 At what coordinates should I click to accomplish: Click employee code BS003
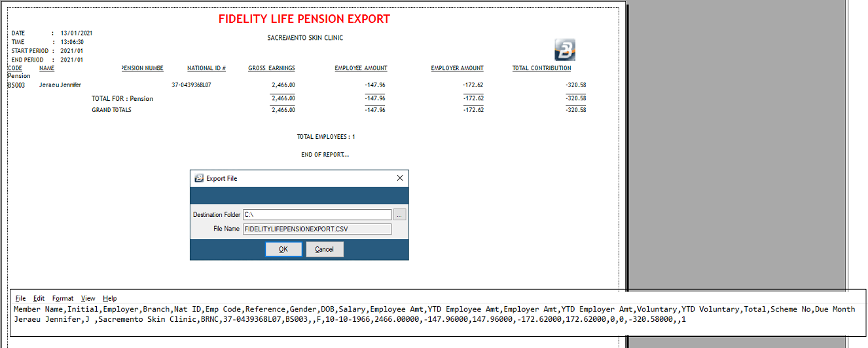[x=16, y=85]
